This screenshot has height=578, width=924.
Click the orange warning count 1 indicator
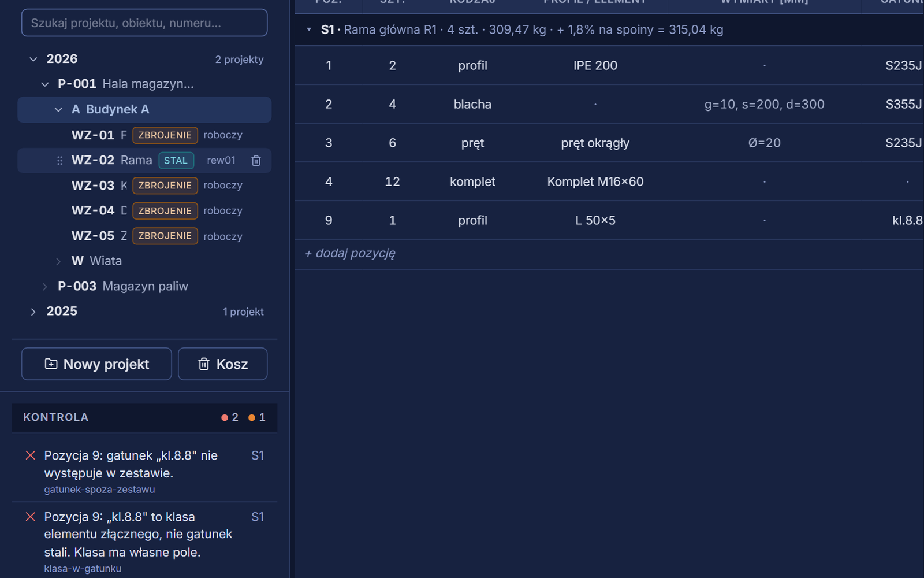[257, 417]
